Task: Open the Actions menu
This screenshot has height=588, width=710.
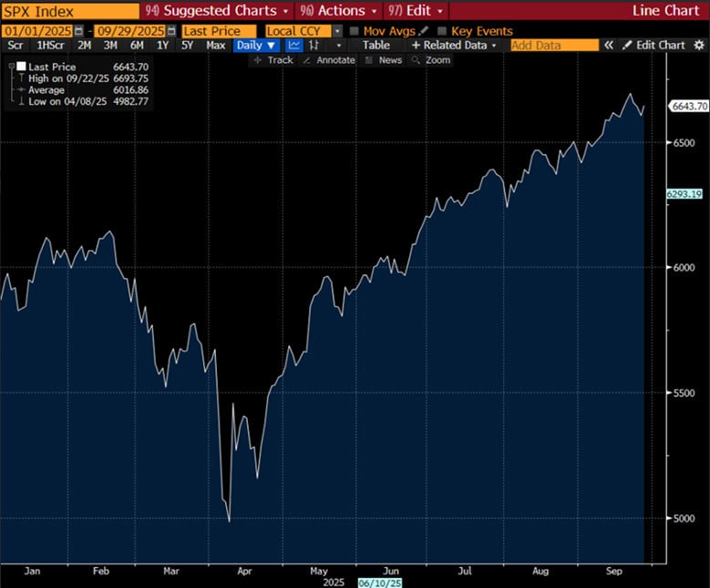Action: pos(338,11)
